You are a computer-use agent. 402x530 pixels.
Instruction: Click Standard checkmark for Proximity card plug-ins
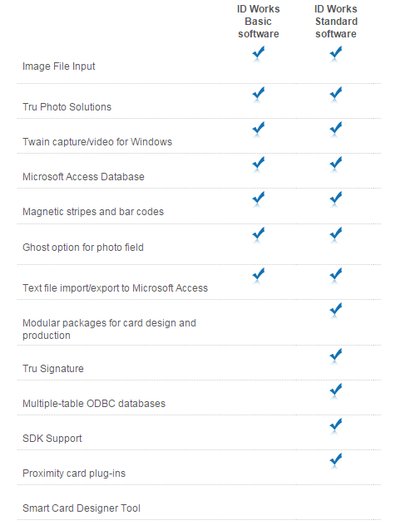pos(336,462)
